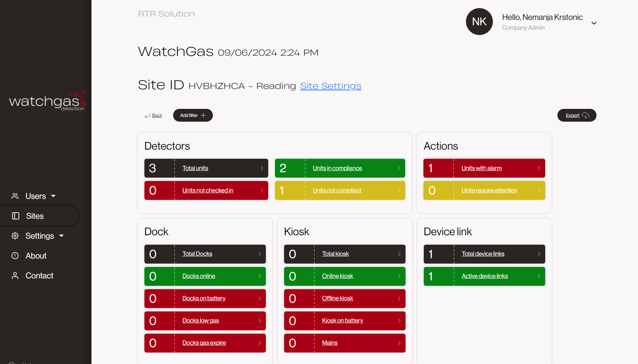The height and width of the screenshot is (364, 638).
Task: Click the plus icon on Add filter
Action: coord(203,116)
